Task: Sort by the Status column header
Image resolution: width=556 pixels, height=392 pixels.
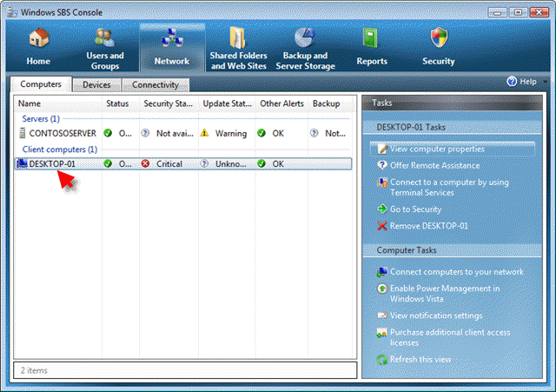Action: point(121,103)
